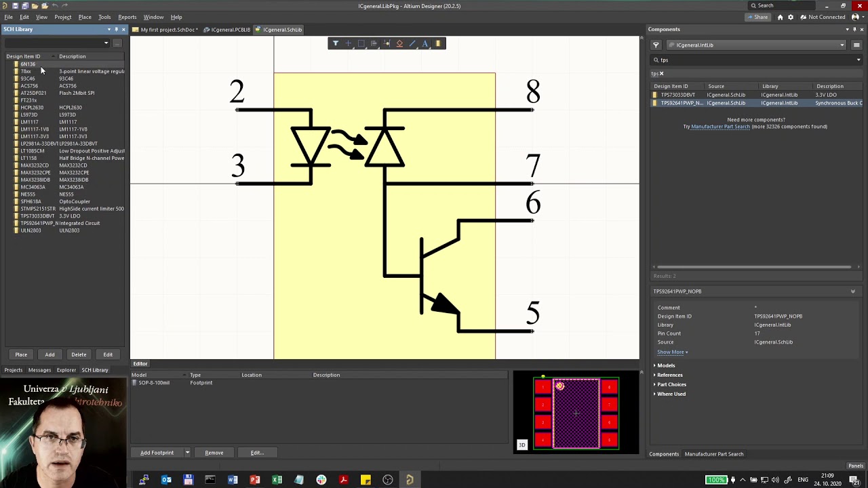Image resolution: width=868 pixels, height=488 pixels.
Task: Pin the Components panel
Action: (x=854, y=29)
